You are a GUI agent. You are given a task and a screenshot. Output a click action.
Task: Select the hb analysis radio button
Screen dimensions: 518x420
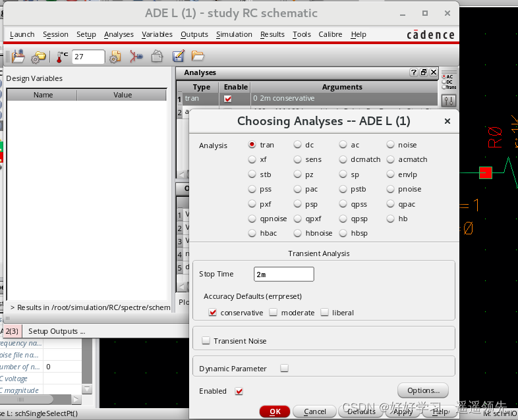tap(391, 219)
